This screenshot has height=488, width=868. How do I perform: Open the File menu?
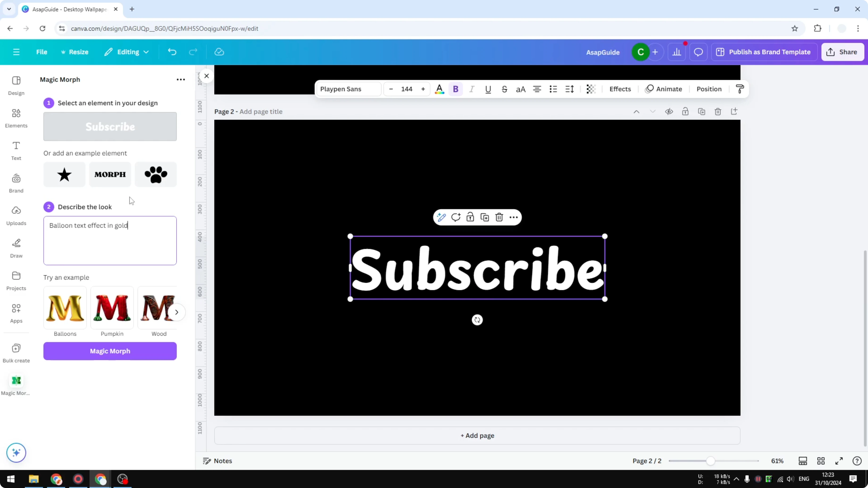[x=42, y=52]
